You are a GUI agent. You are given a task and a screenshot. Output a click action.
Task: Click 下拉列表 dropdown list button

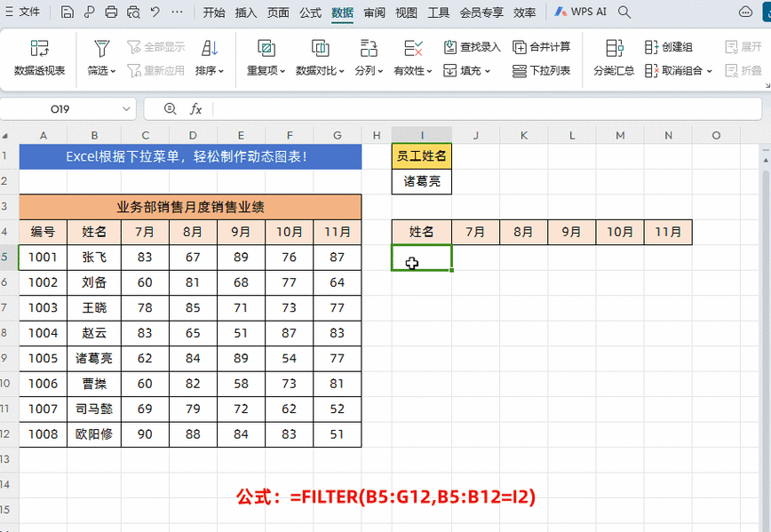click(x=541, y=70)
